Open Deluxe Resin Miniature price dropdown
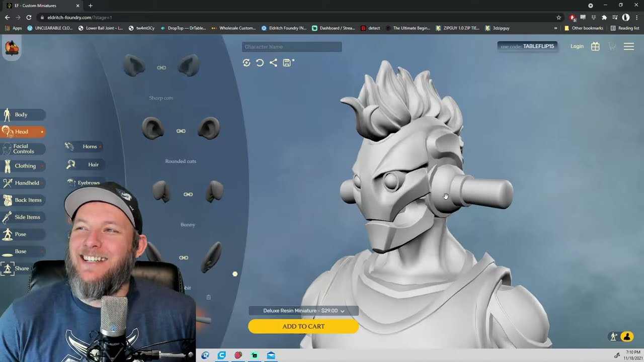This screenshot has height=362, width=644. (303, 311)
